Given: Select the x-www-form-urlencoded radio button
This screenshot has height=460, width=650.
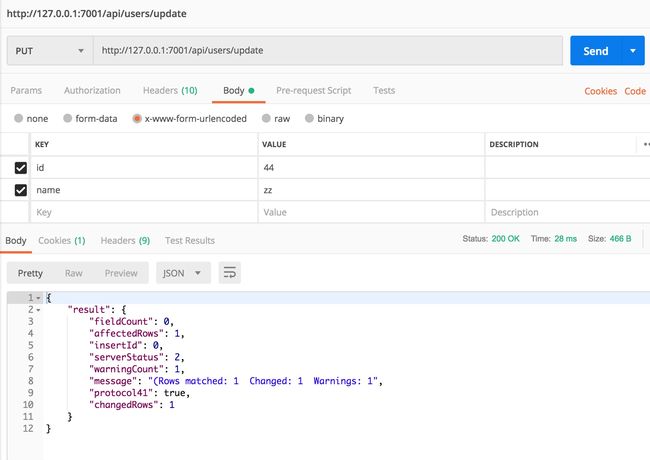Looking at the screenshot, I should pos(137,119).
